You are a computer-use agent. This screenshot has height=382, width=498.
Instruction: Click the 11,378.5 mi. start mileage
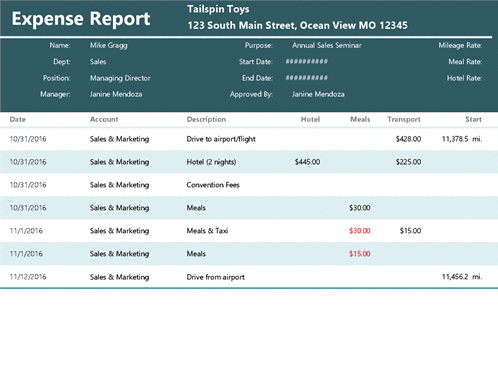(462, 139)
